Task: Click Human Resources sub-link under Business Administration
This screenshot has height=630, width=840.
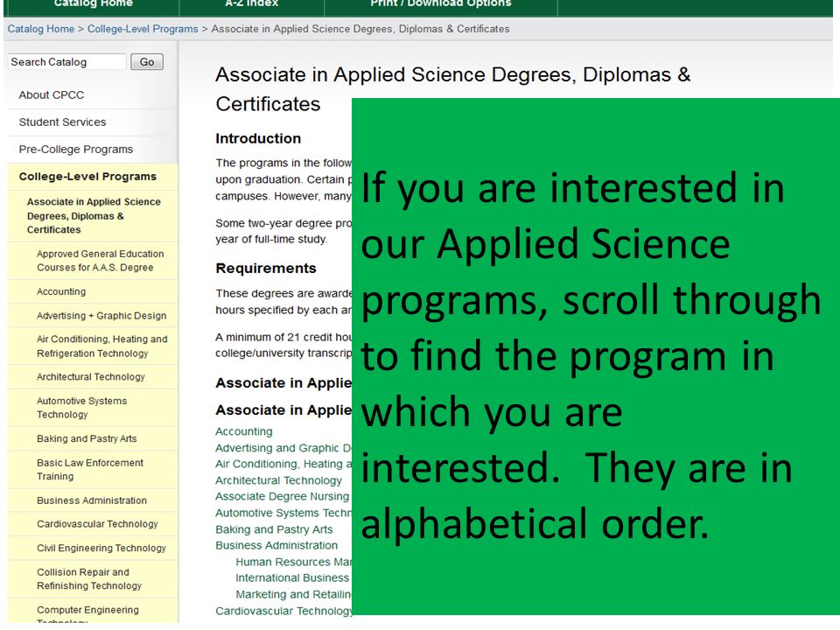Action: tap(294, 562)
